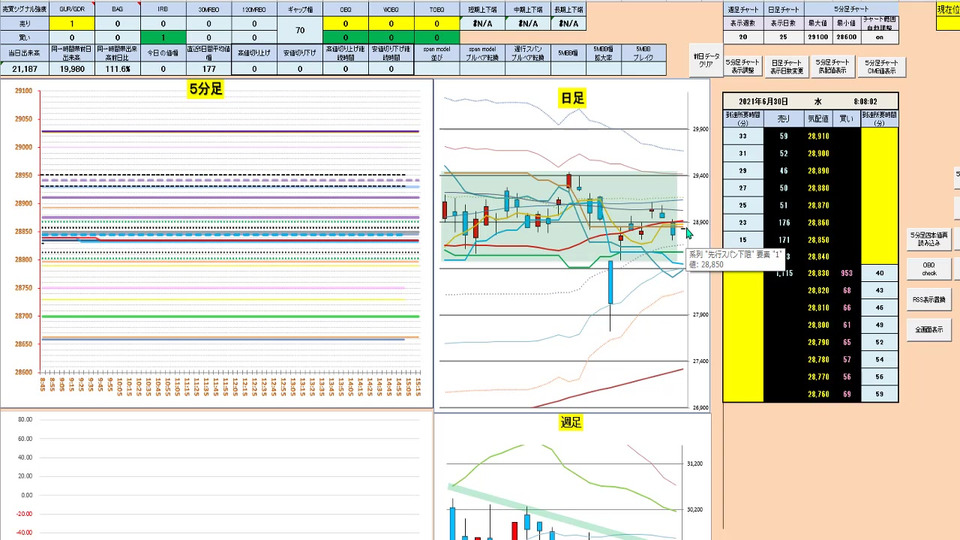Click the 全画面表示 button
This screenshot has width=960, height=540.
tap(929, 329)
